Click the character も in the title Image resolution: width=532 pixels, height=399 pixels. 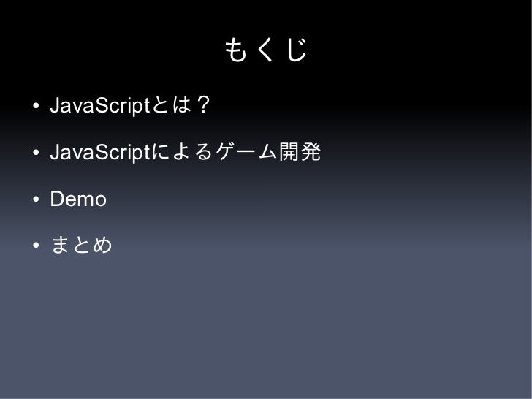[x=235, y=50]
